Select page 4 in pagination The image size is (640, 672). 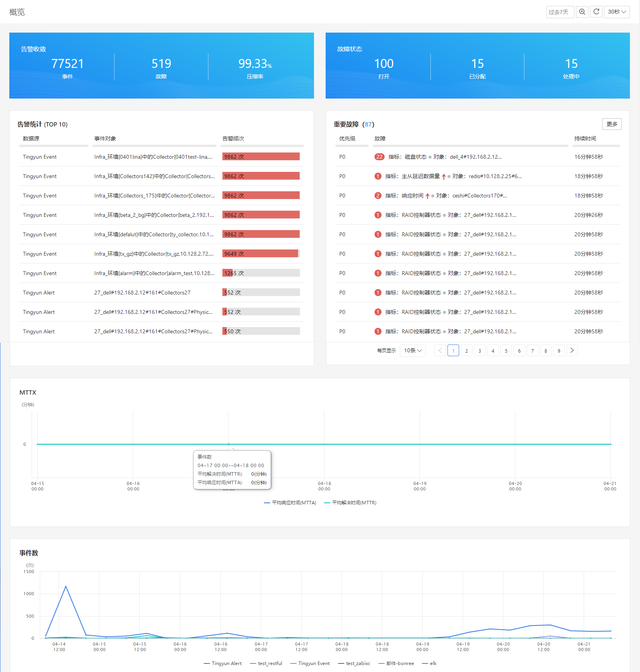(493, 351)
